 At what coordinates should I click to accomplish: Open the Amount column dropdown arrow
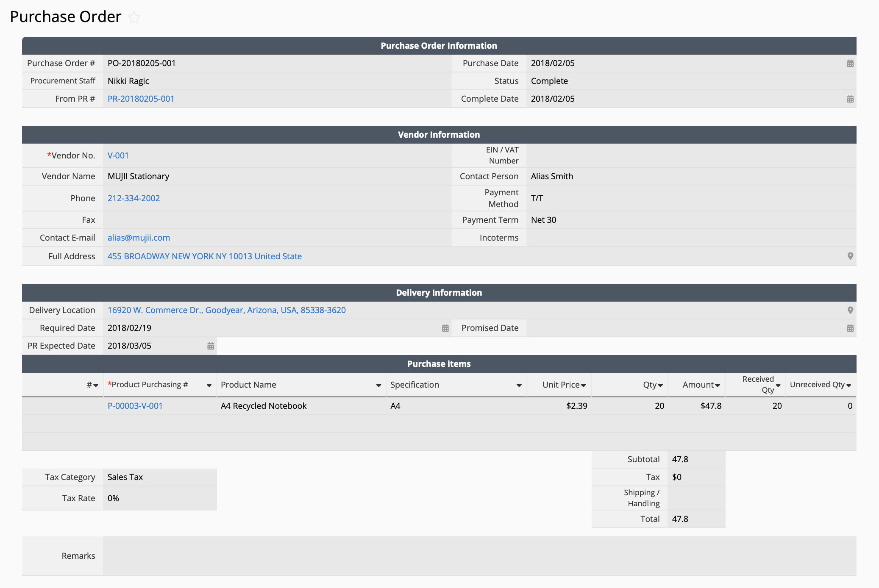718,386
